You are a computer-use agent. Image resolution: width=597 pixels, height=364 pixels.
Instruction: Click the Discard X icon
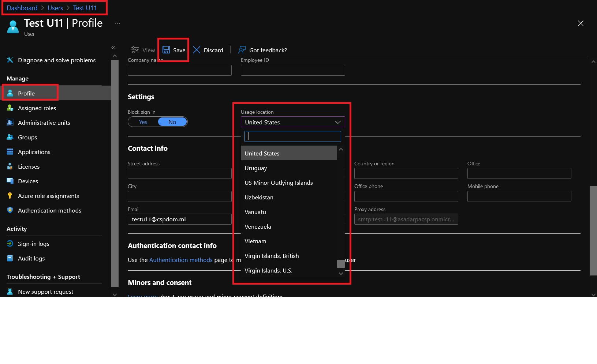tap(197, 50)
